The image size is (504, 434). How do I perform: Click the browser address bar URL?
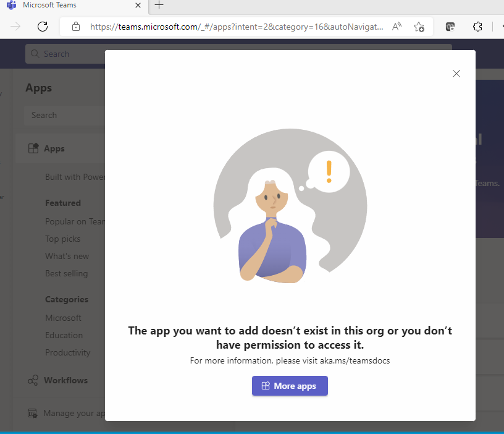[237, 27]
